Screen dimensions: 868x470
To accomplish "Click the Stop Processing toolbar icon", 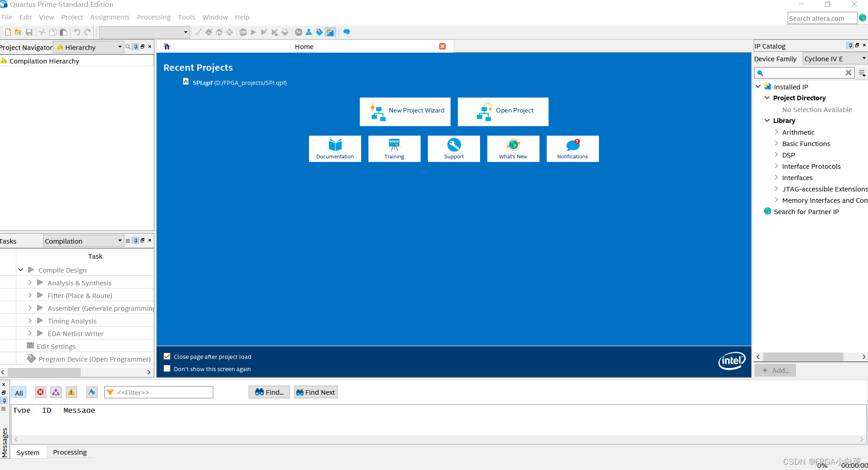I will coord(243,32).
